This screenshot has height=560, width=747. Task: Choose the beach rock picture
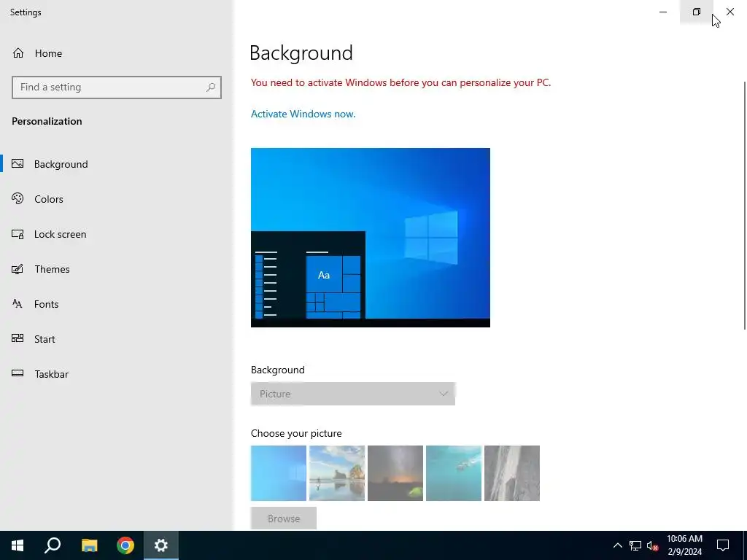click(x=337, y=473)
